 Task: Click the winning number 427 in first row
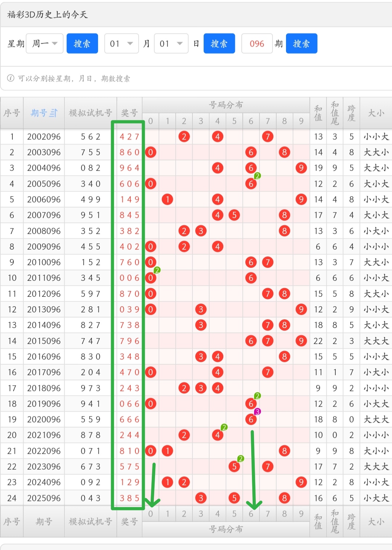(x=129, y=137)
